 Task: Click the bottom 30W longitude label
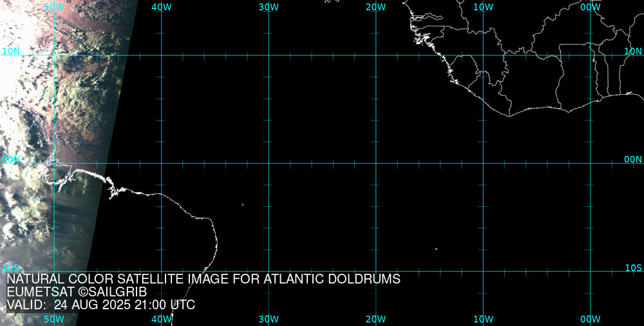tap(269, 319)
